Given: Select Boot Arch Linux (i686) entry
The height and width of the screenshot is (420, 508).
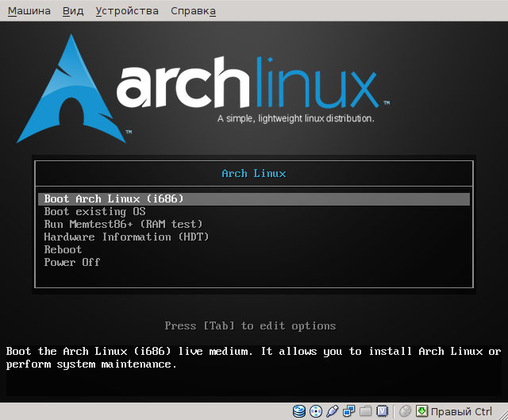Looking at the screenshot, I should point(254,198).
